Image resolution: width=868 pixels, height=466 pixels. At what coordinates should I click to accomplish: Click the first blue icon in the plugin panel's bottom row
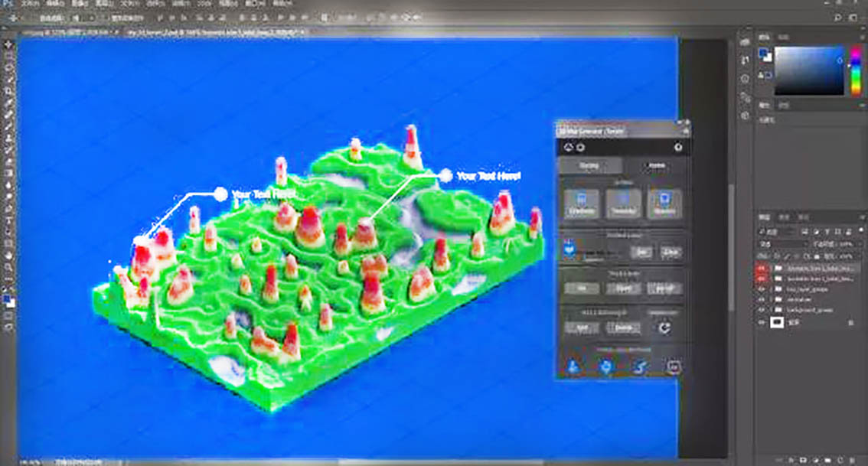[573, 367]
